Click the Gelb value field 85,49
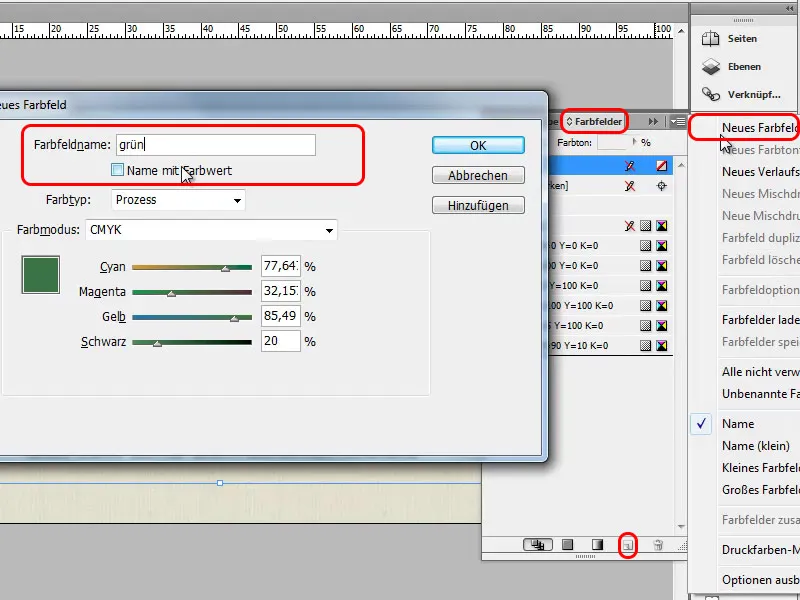Image resolution: width=800 pixels, height=600 pixels. pos(281,316)
